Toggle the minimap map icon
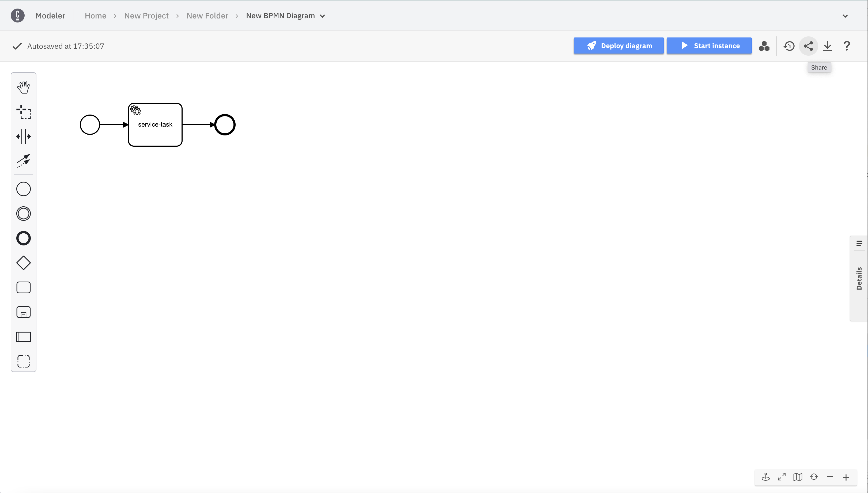Viewport: 868px width, 493px height. (798, 477)
